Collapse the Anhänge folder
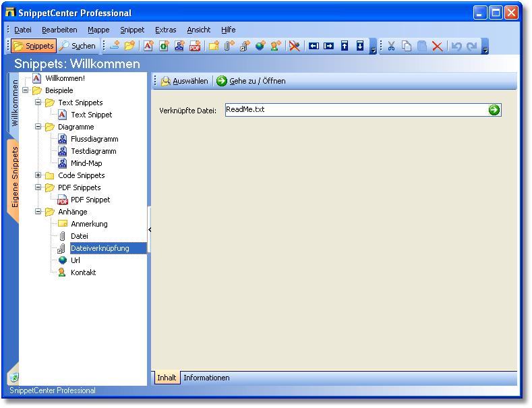The width and height of the screenshot is (532, 408). point(38,212)
